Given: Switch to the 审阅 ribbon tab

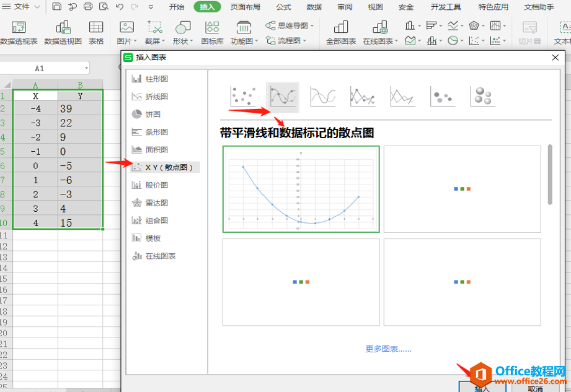Looking at the screenshot, I should tap(345, 7).
